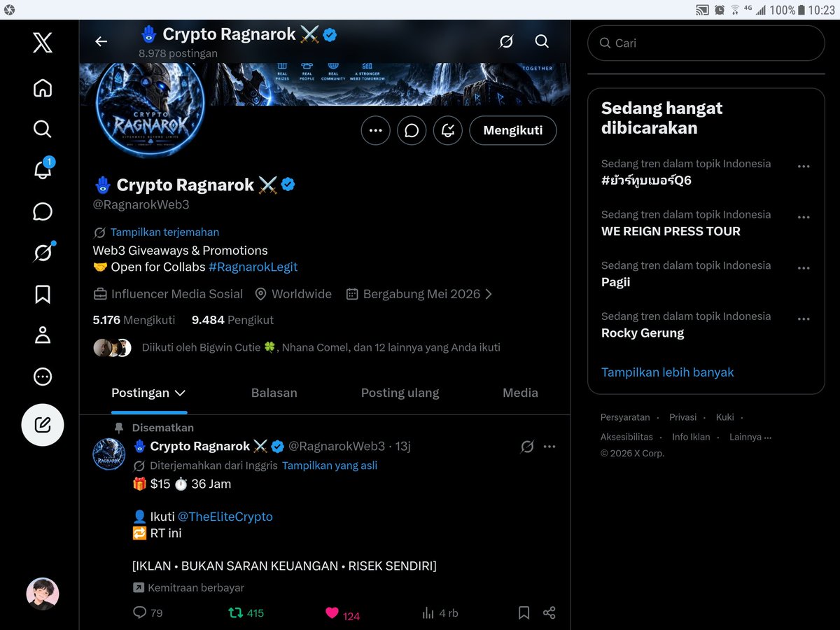Image resolution: width=840 pixels, height=630 pixels.
Task: Share pinned post icon
Action: (549, 613)
